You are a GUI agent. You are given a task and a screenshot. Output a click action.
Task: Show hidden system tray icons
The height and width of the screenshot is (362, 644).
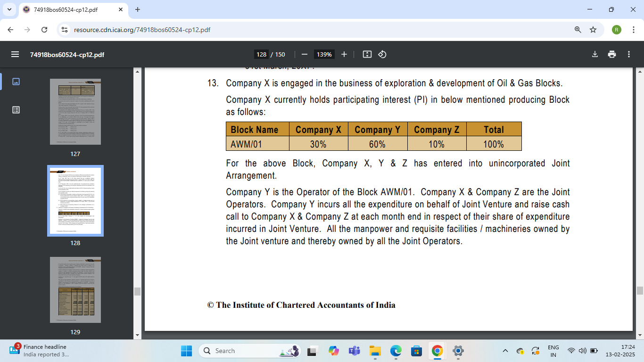505,351
